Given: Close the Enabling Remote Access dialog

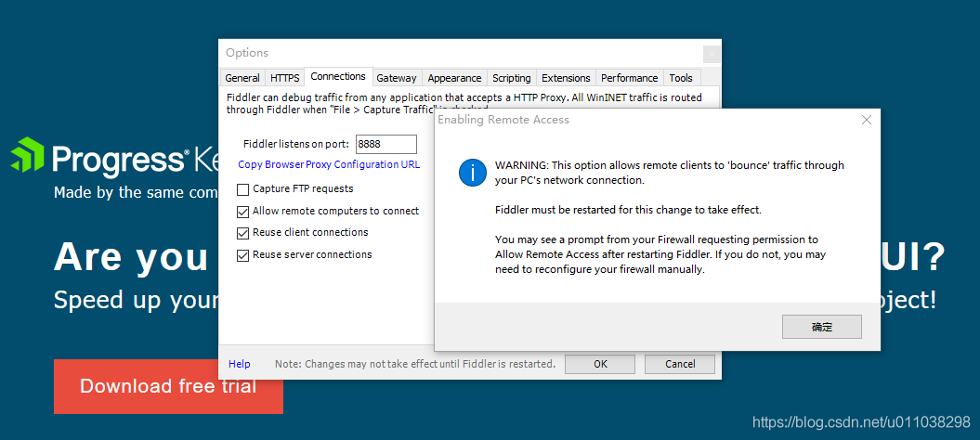Looking at the screenshot, I should coord(867,120).
